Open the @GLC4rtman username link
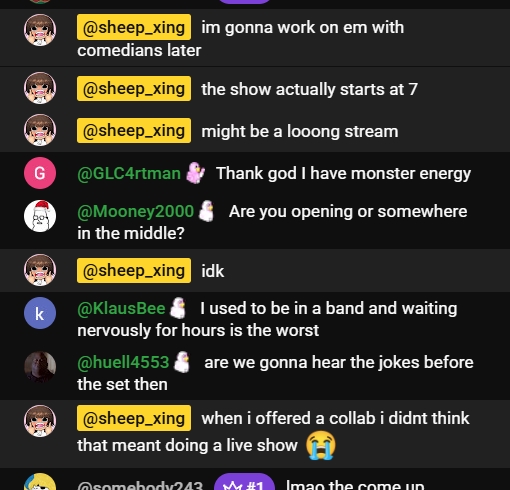 129,173
